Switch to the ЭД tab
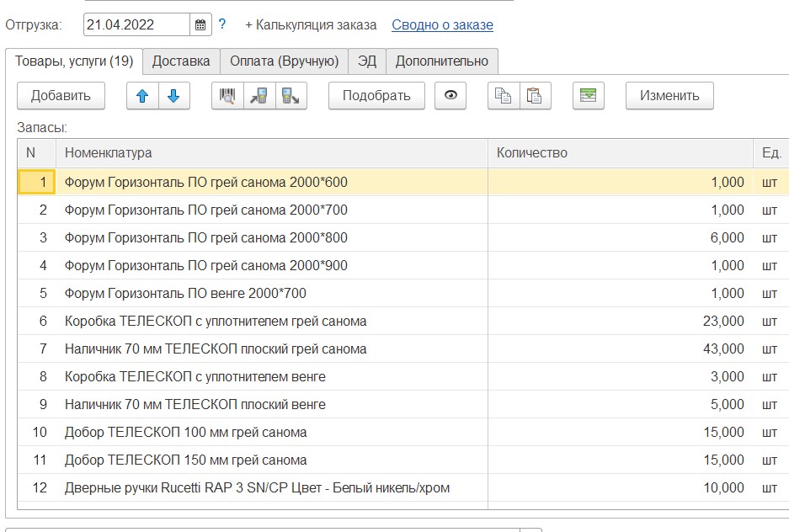 [367, 61]
